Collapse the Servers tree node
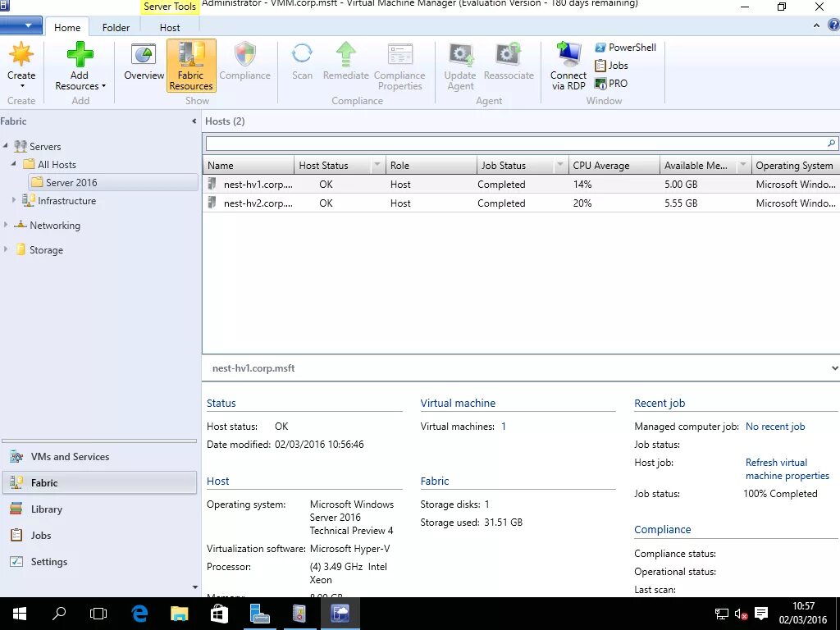 6,146
